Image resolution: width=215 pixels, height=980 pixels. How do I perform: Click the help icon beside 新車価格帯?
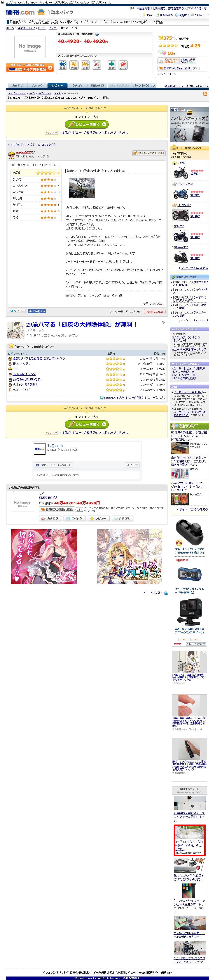coord(97,34)
